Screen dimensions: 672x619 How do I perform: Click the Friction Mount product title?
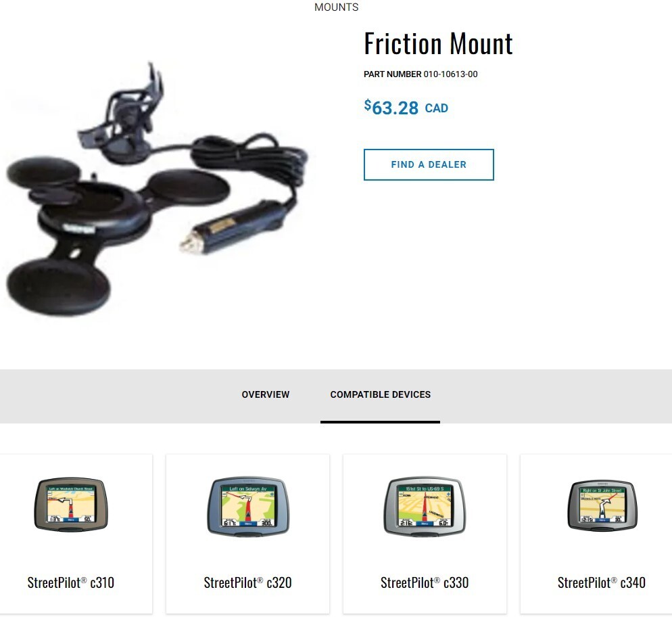(x=438, y=44)
